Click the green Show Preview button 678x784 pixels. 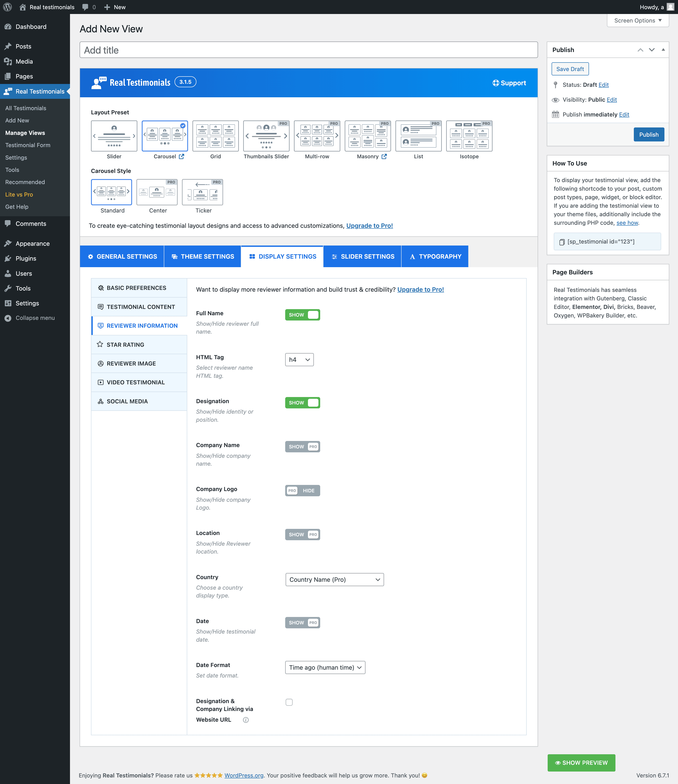click(581, 763)
